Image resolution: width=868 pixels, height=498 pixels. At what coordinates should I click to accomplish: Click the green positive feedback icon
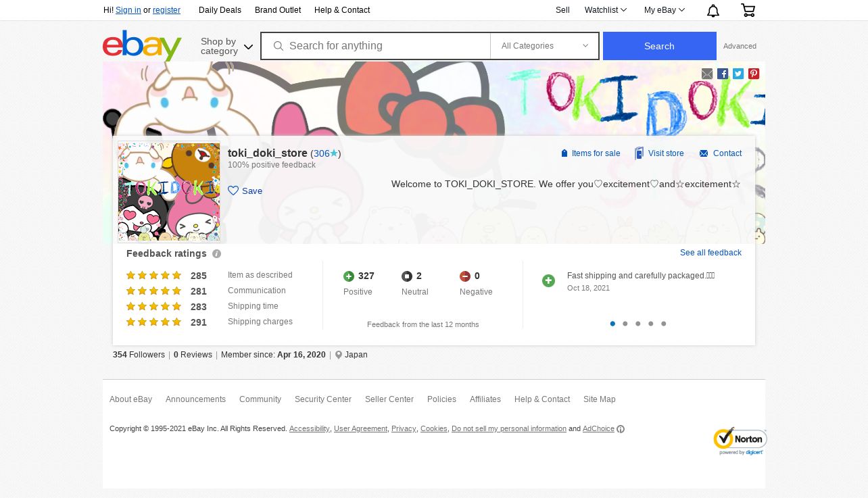pyautogui.click(x=349, y=276)
